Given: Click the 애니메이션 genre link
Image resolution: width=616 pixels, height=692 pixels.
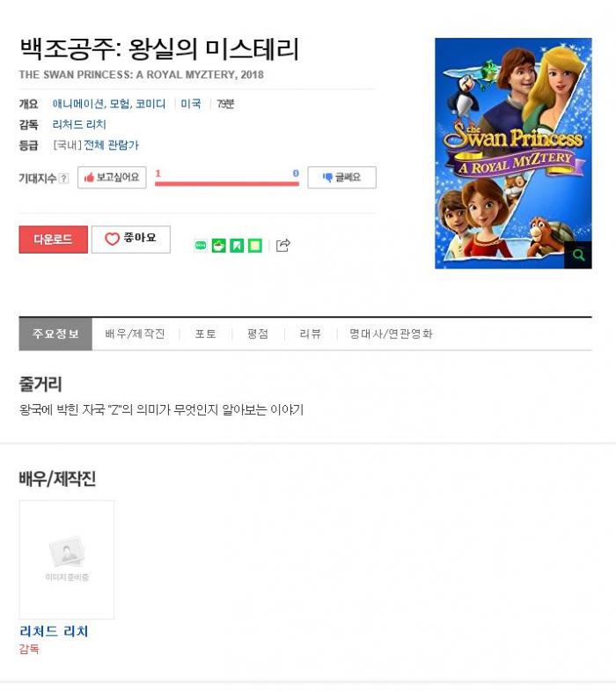Looking at the screenshot, I should pyautogui.click(x=78, y=104).
